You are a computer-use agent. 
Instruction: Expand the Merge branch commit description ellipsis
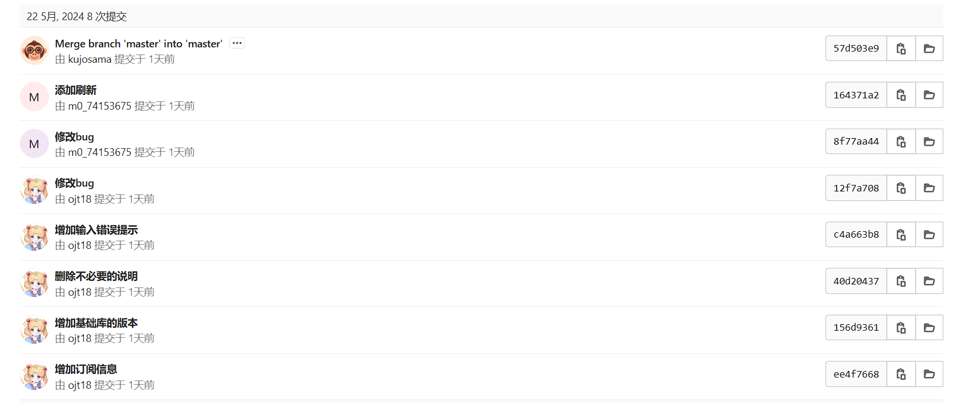[237, 43]
